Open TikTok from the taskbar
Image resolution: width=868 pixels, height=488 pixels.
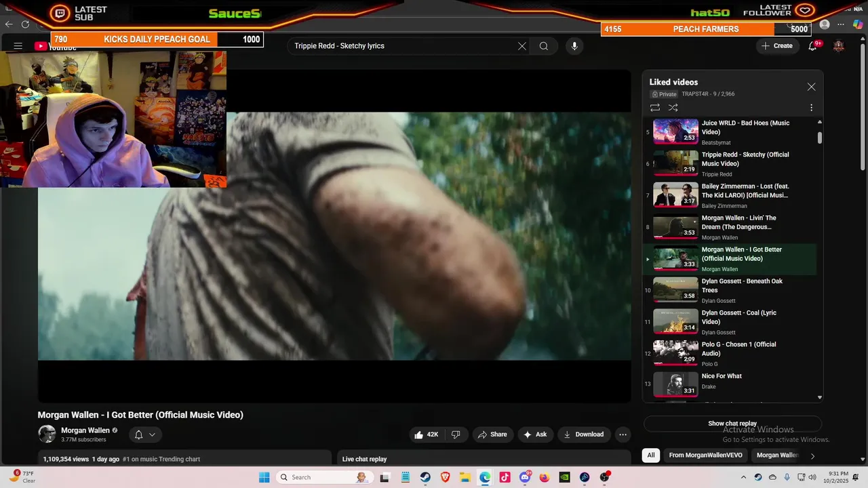pyautogui.click(x=505, y=477)
